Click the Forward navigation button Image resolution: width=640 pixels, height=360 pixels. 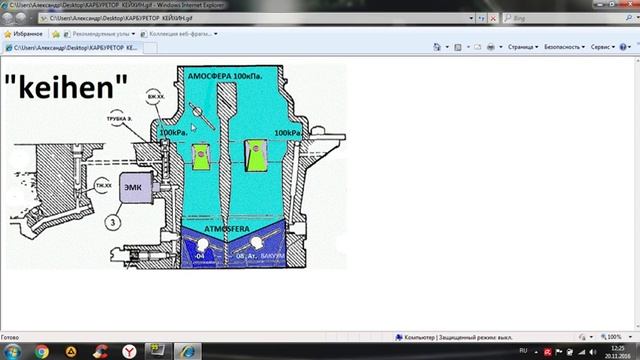[21, 18]
